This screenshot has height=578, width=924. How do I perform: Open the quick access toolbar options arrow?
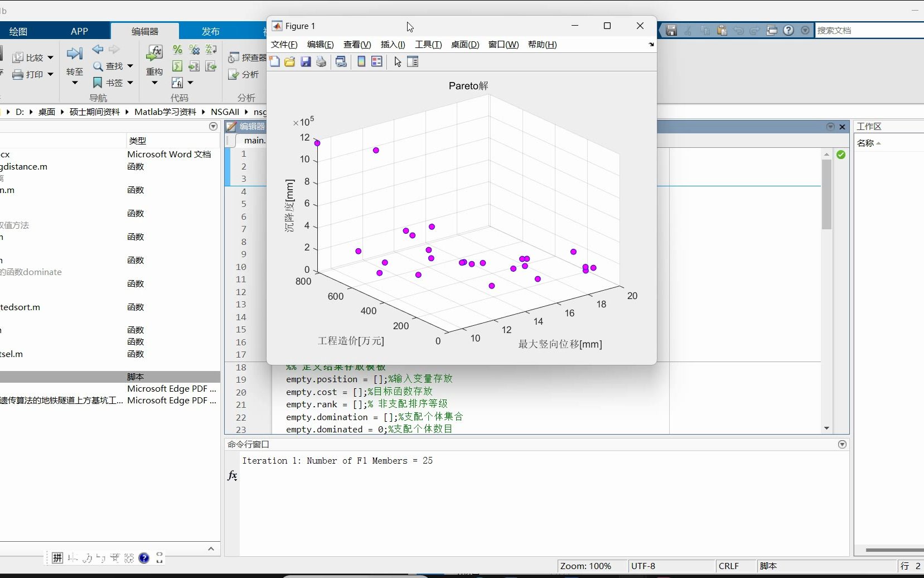[805, 31]
